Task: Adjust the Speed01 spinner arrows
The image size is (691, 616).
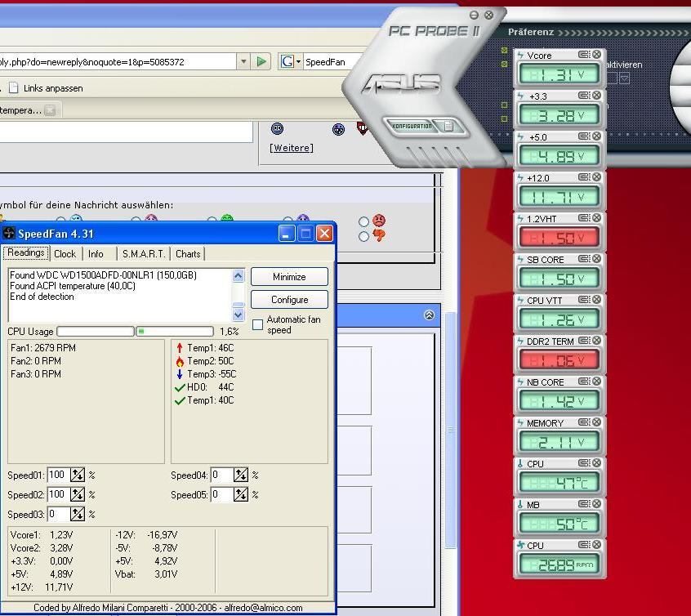Action: tap(78, 475)
